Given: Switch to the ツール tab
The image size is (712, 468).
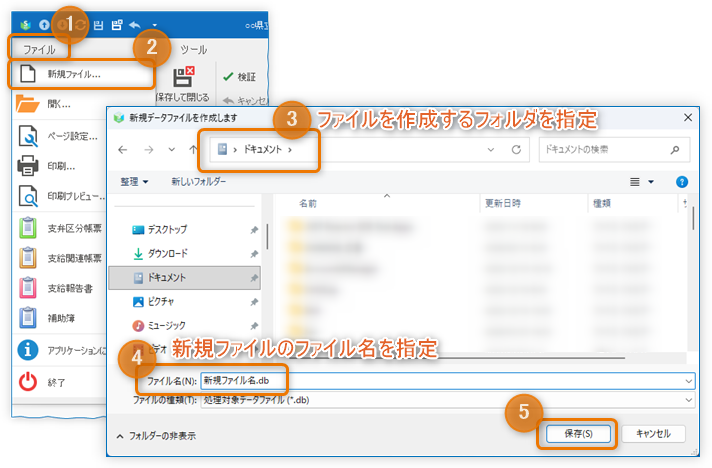Looking at the screenshot, I should point(193,49).
